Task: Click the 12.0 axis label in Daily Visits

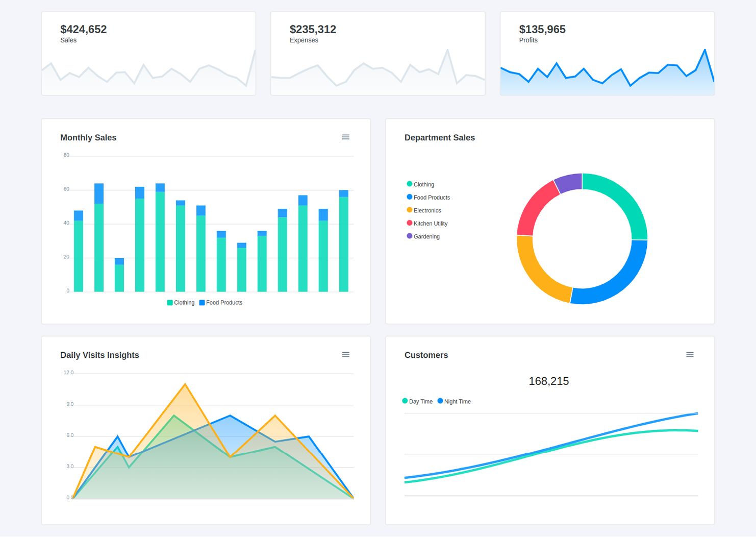Action: click(68, 373)
